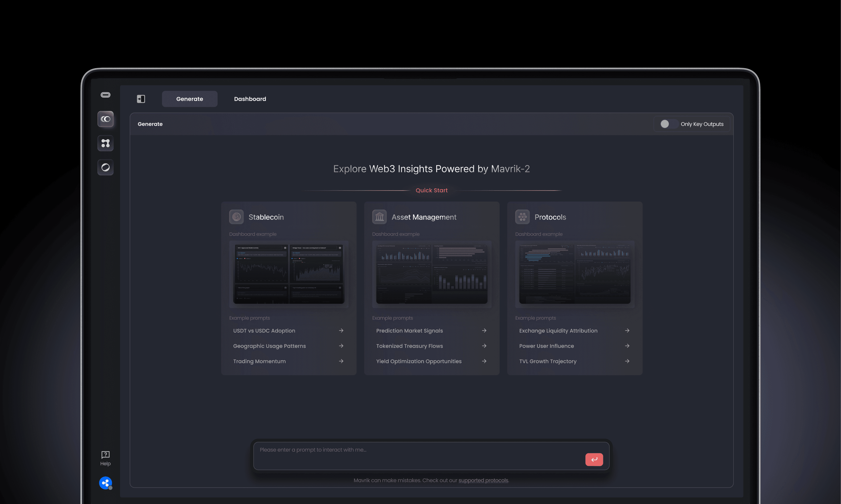Click the Stablecoin category icon
The image size is (841, 504).
click(x=236, y=217)
